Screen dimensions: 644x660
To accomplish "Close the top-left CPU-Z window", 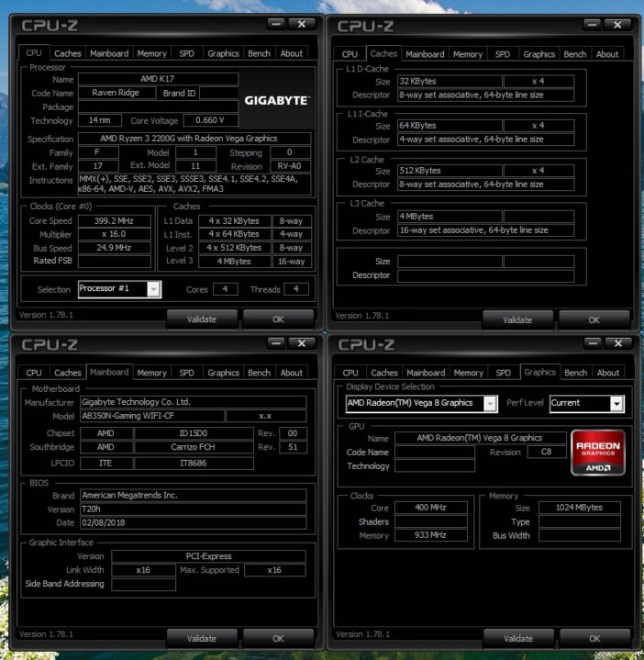I will pos(302,24).
